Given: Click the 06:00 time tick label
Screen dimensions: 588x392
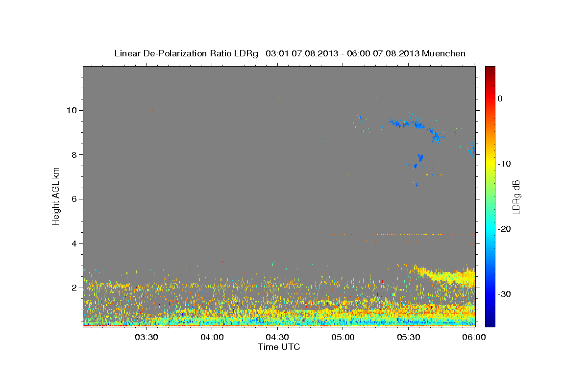Looking at the screenshot, I should coord(474,337).
